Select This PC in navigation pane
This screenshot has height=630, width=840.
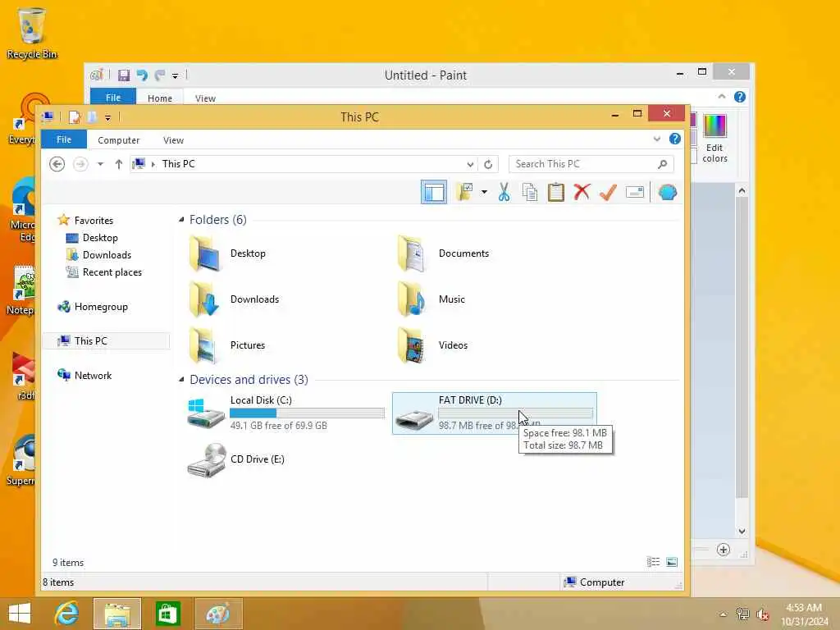(x=90, y=340)
